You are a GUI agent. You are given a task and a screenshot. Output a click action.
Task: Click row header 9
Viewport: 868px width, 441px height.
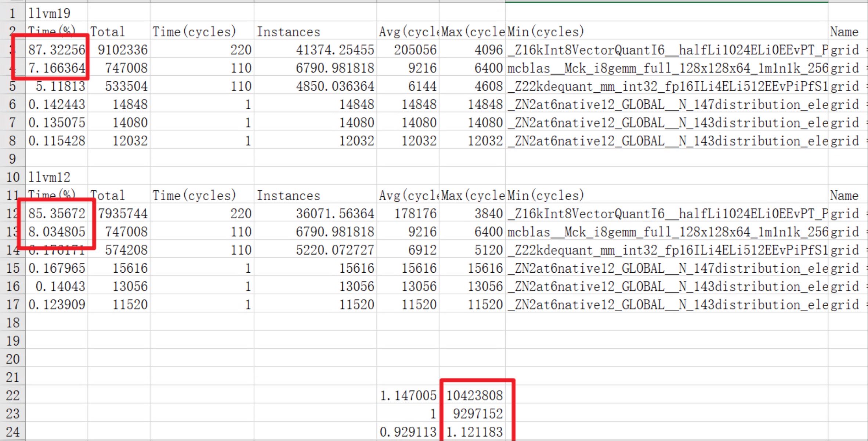[12, 159]
